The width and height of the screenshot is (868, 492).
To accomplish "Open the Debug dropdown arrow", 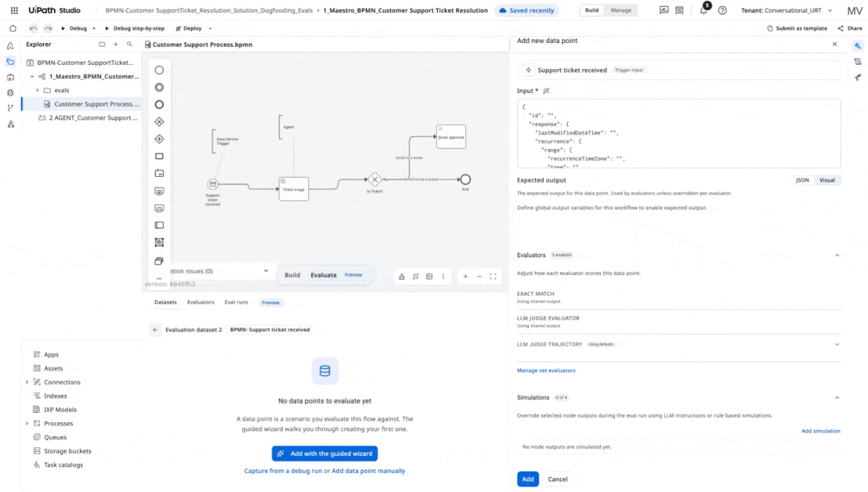I will [94, 29].
